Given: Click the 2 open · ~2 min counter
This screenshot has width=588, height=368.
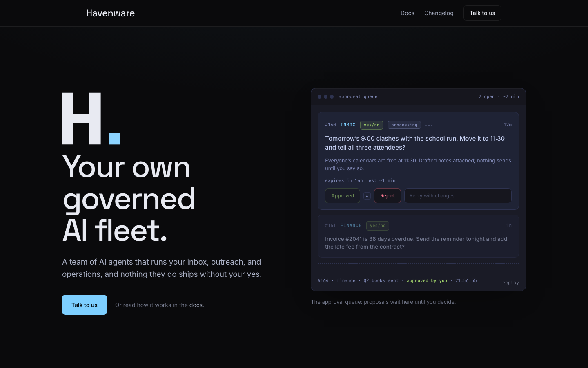Looking at the screenshot, I should click(499, 97).
